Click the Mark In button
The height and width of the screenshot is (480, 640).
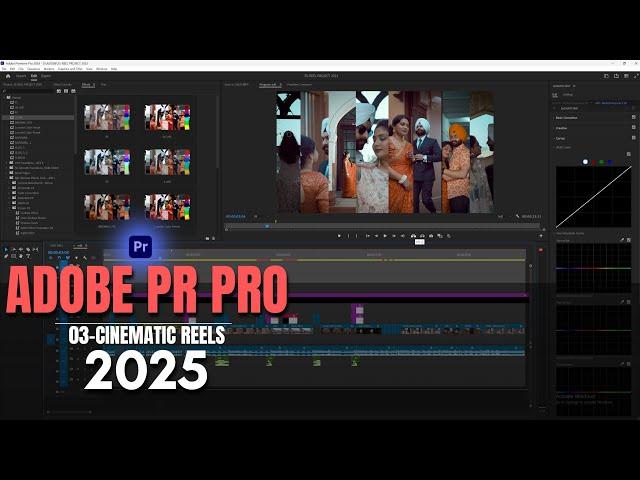tap(348, 236)
